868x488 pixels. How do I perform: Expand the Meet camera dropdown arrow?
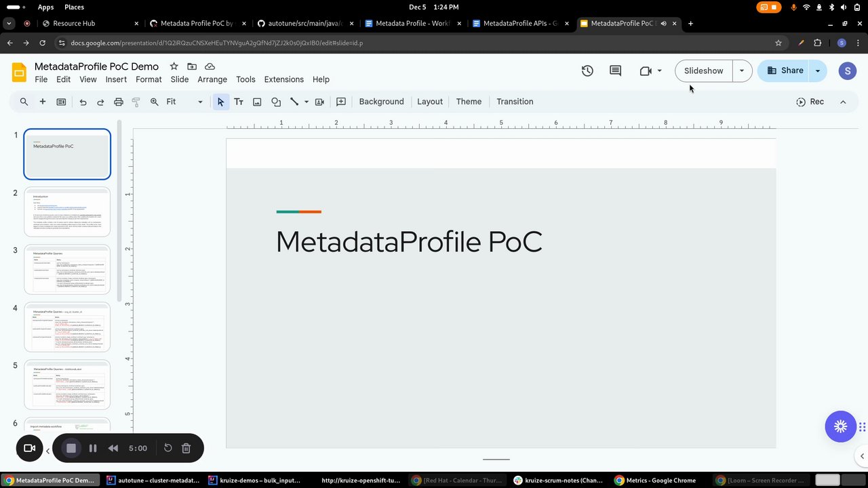(659, 70)
